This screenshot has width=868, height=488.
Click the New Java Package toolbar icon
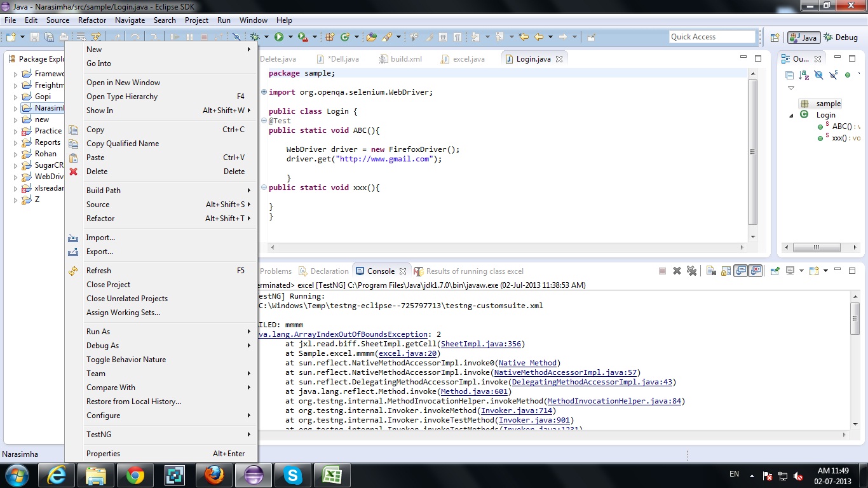click(330, 37)
